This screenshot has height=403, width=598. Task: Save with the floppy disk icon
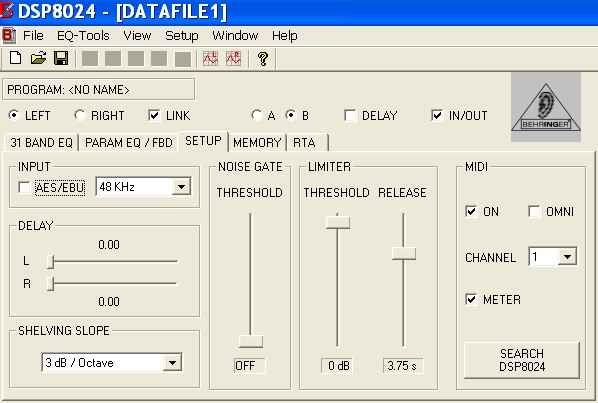(x=61, y=58)
